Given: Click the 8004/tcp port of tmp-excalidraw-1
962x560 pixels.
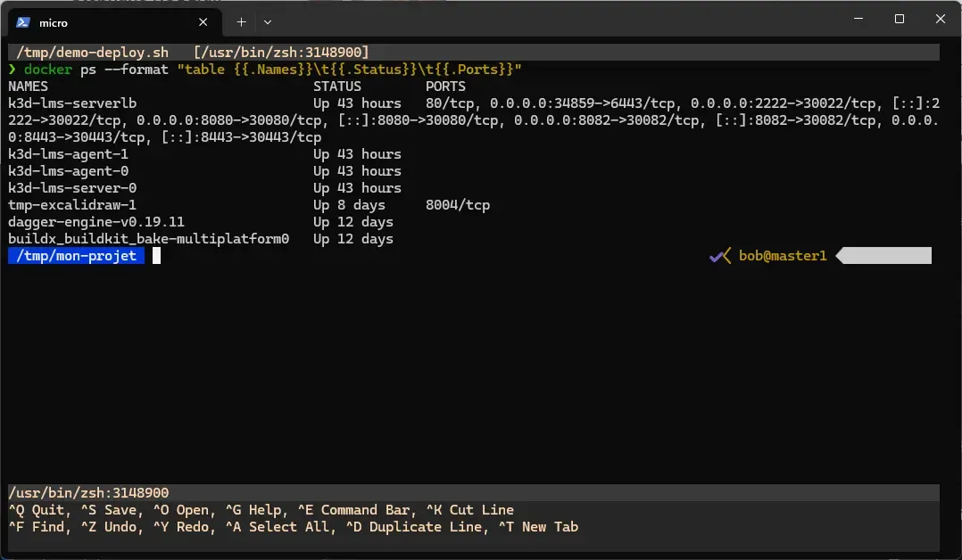Looking at the screenshot, I should 458,204.
